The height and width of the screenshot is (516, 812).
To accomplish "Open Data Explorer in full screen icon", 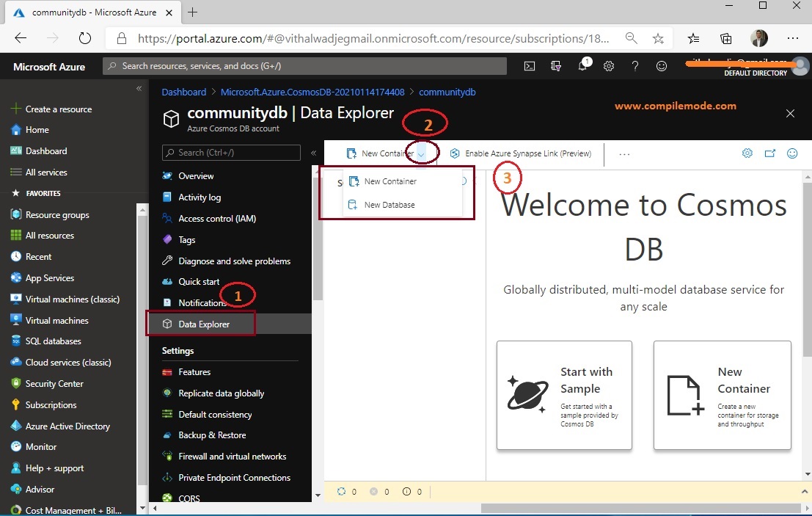I will pyautogui.click(x=770, y=153).
